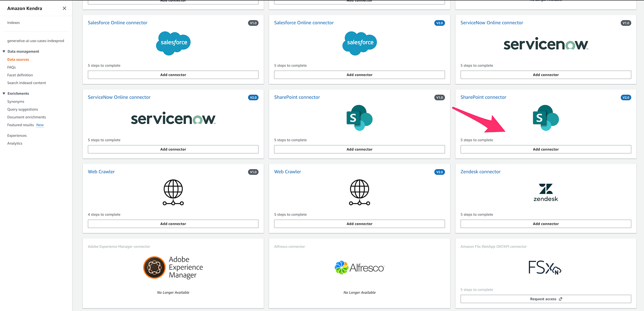This screenshot has width=644, height=311.
Task: Open Analytics in the sidebar
Action: (x=15, y=143)
